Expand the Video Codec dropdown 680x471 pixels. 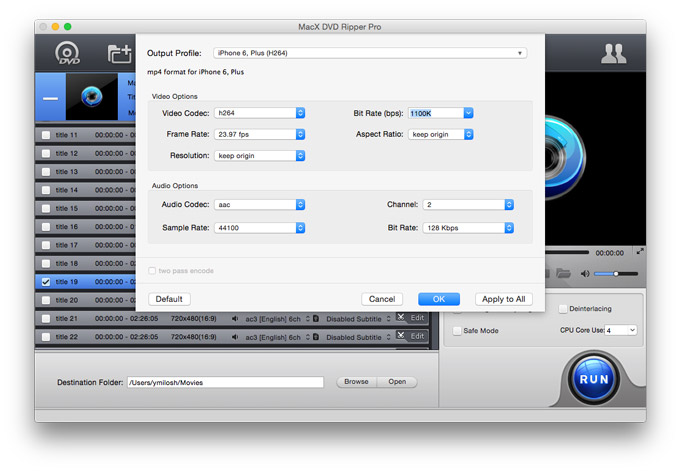pos(258,113)
